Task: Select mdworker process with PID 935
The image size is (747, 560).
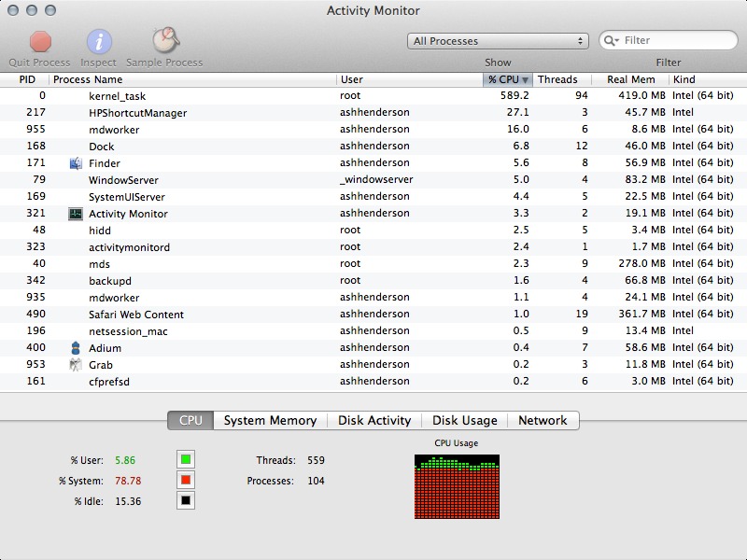Action: pyautogui.click(x=373, y=298)
